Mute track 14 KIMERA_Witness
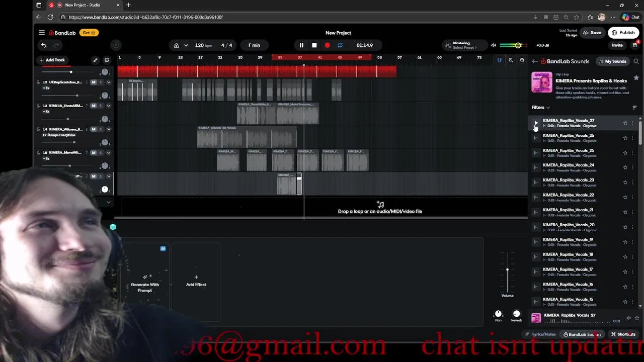Screen dimensions: 644x362 click(94, 129)
